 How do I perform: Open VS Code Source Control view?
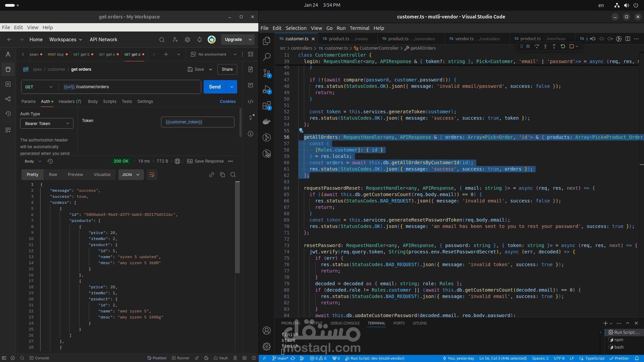click(x=267, y=73)
